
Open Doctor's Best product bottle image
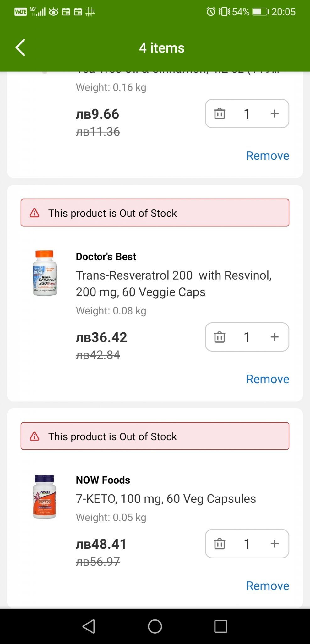click(45, 273)
